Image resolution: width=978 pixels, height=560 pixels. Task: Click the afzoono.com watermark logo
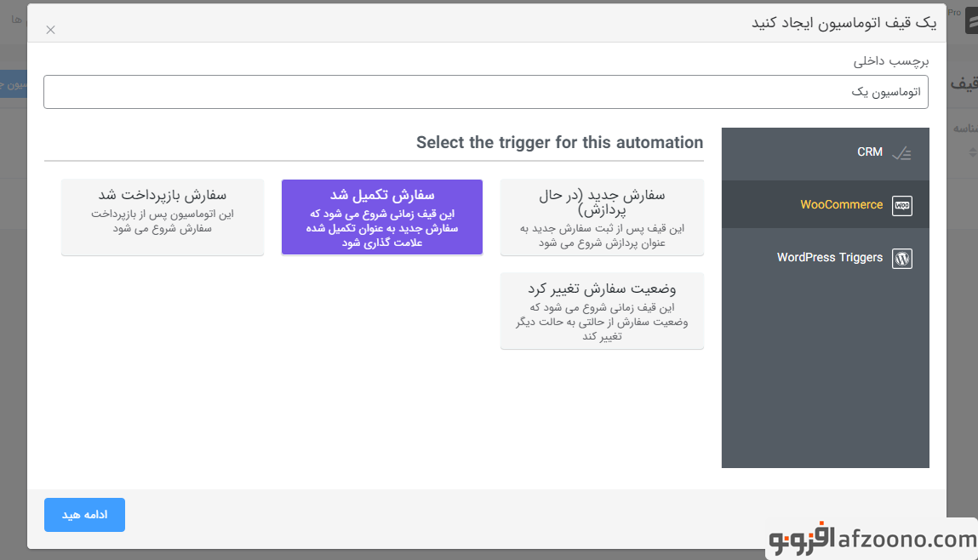(x=872, y=539)
